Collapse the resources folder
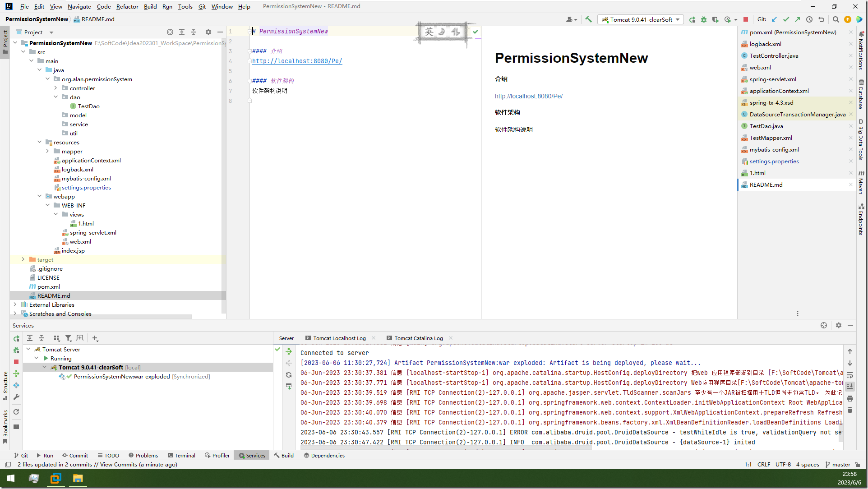The image size is (868, 489). tap(39, 142)
